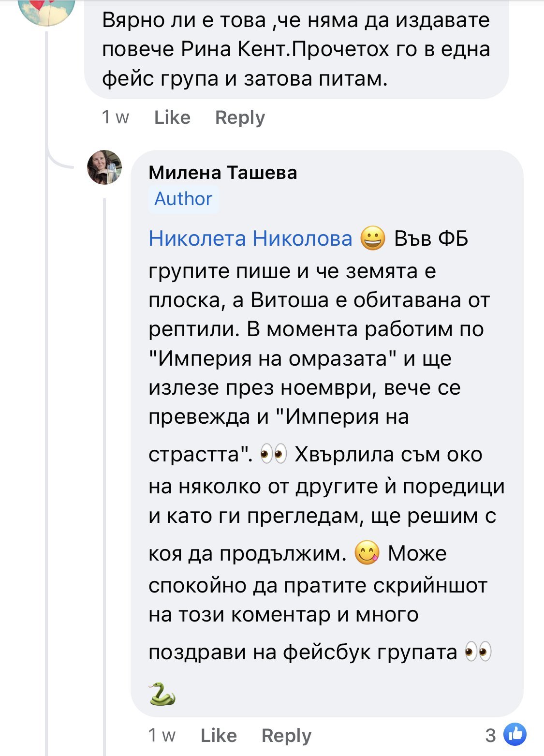544x756 pixels.
Task: View the 3 reactions count
Action: point(490,735)
